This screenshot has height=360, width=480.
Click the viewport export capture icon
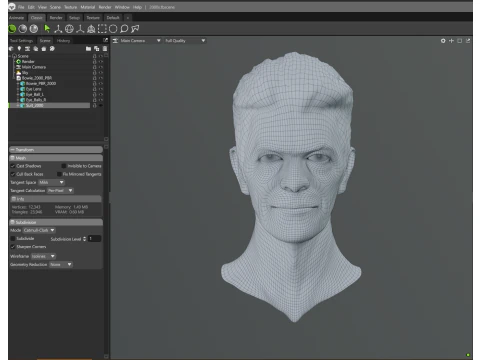pos(468,41)
